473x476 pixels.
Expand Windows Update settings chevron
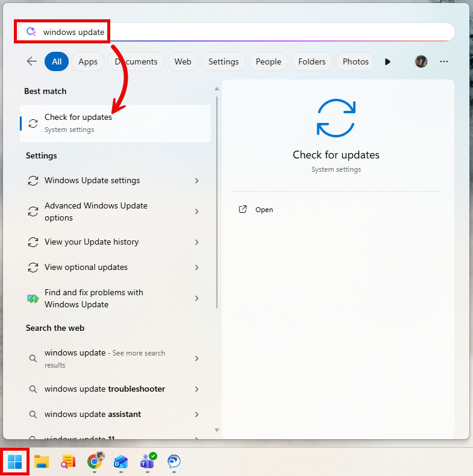pos(196,181)
